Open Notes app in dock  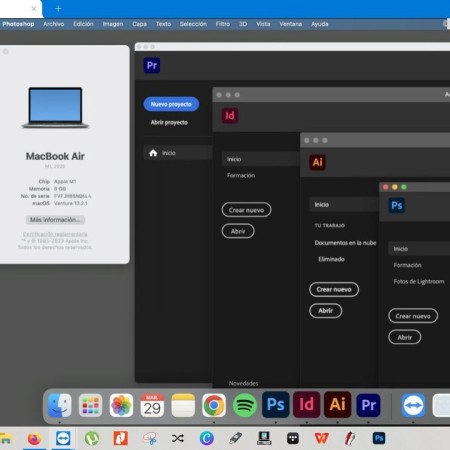[183, 405]
